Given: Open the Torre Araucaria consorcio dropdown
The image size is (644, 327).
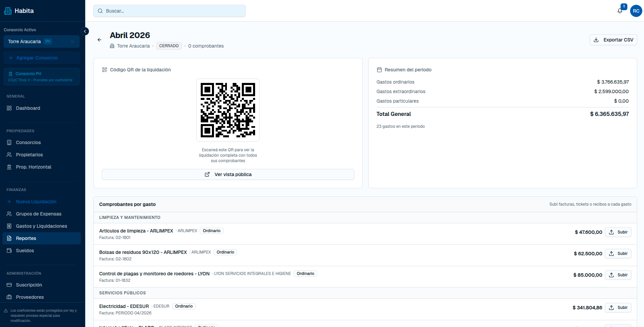Looking at the screenshot, I should tap(41, 41).
